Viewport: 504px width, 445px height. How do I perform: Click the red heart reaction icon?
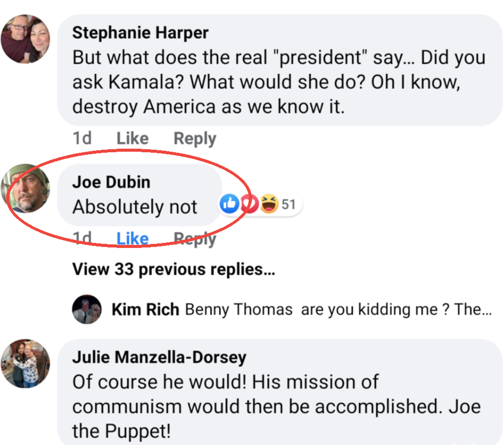249,203
